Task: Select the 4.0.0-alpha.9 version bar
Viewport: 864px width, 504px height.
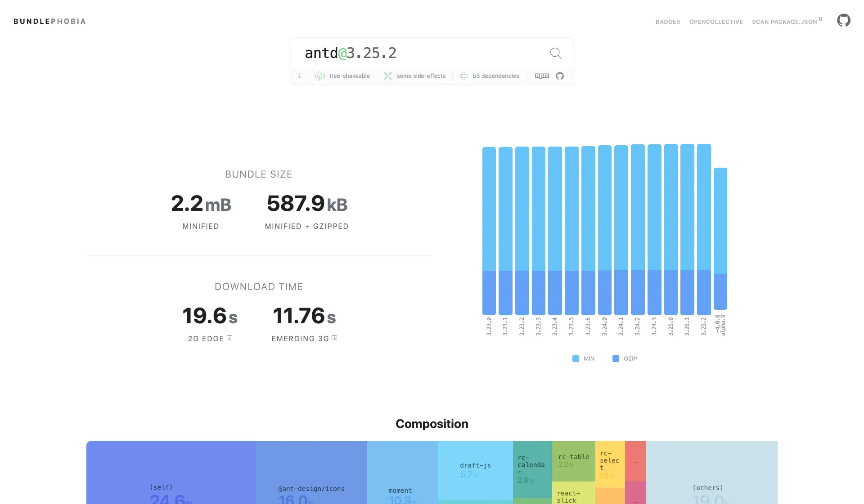Action: click(x=720, y=238)
